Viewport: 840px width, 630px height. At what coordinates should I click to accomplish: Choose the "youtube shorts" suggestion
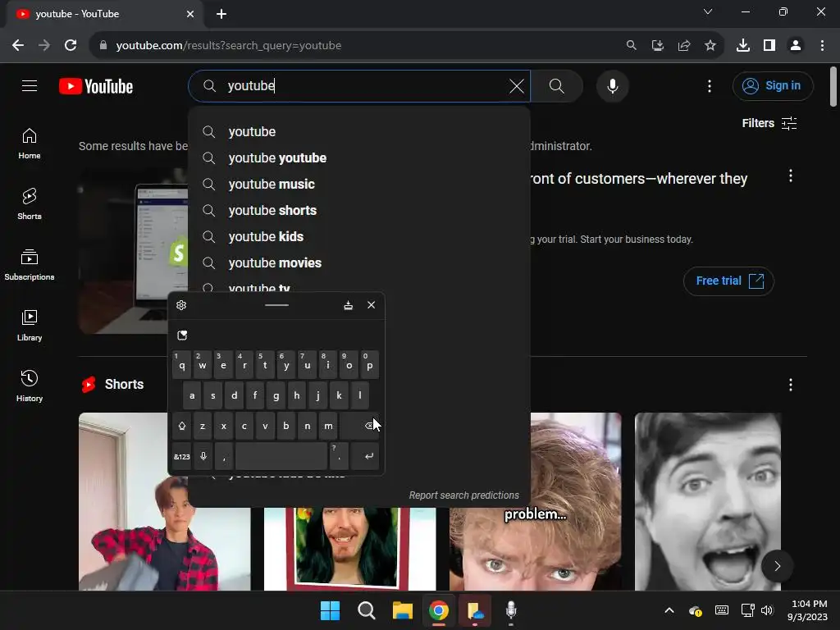[x=359, y=211]
